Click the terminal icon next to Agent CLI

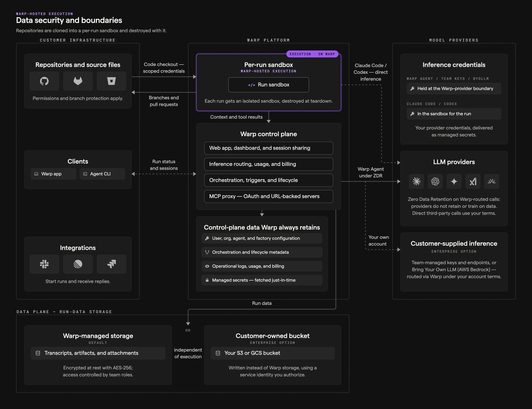(85, 174)
